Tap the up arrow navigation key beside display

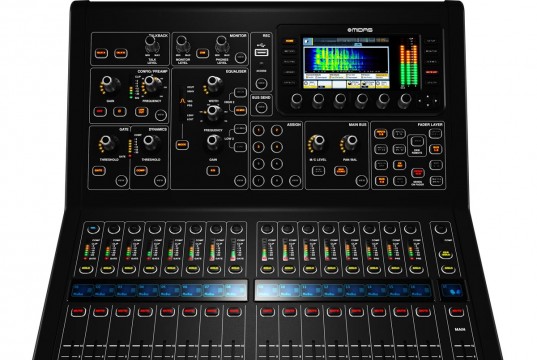click(427, 97)
